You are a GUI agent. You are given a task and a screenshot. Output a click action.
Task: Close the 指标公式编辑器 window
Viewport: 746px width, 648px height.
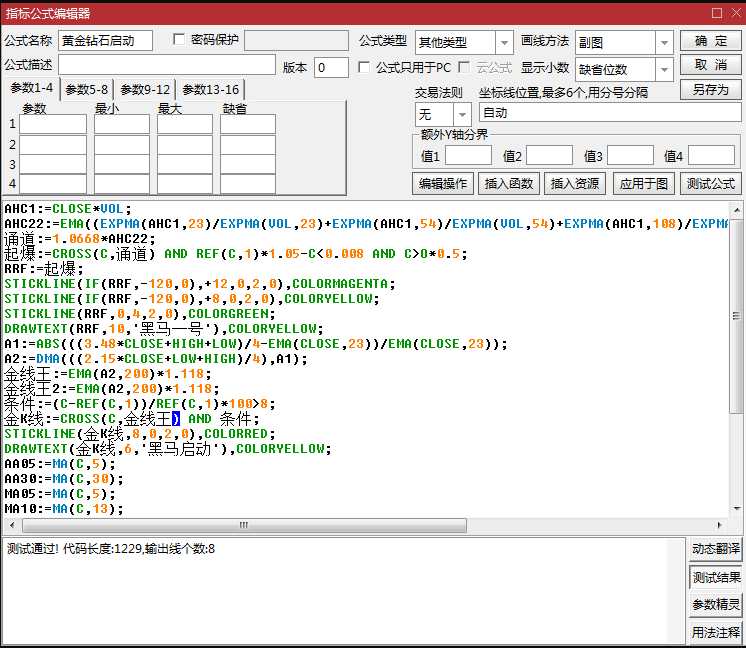point(736,13)
